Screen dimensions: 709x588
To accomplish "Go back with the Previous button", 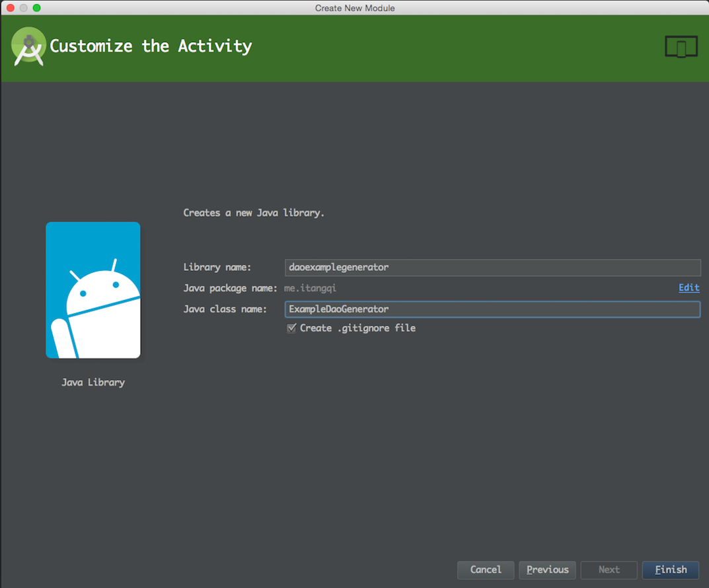I will click(x=547, y=570).
